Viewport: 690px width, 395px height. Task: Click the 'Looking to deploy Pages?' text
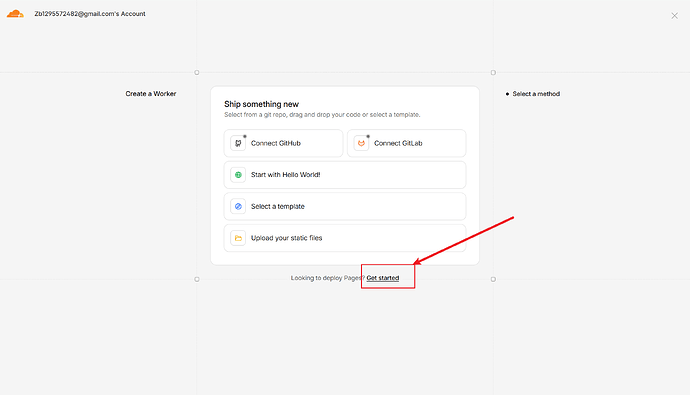[327, 278]
